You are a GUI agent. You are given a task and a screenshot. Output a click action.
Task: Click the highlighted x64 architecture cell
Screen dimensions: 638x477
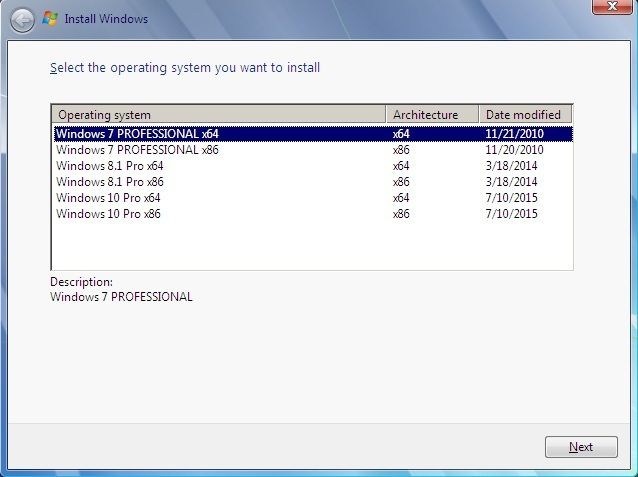pos(401,134)
